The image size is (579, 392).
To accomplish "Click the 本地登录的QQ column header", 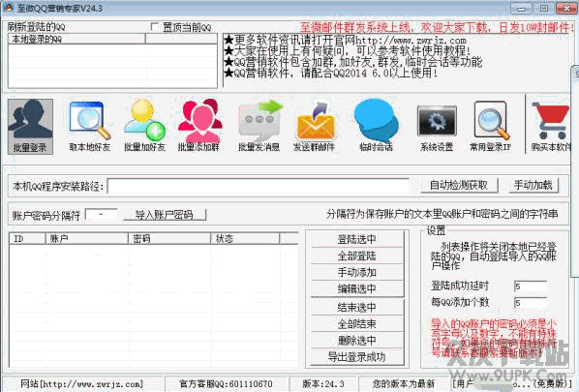I will pos(76,39).
